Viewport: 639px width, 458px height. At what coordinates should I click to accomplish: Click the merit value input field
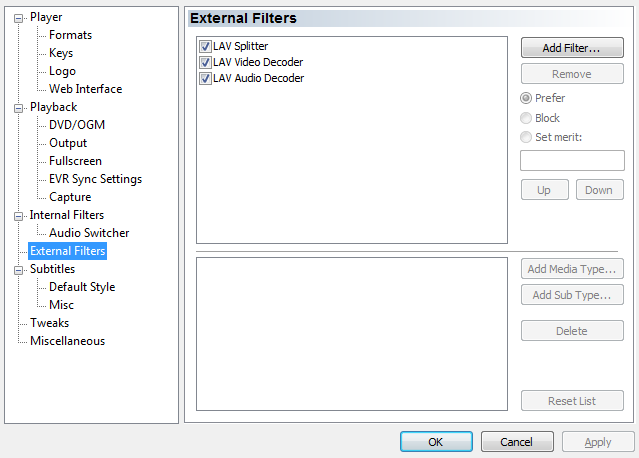pos(572,161)
